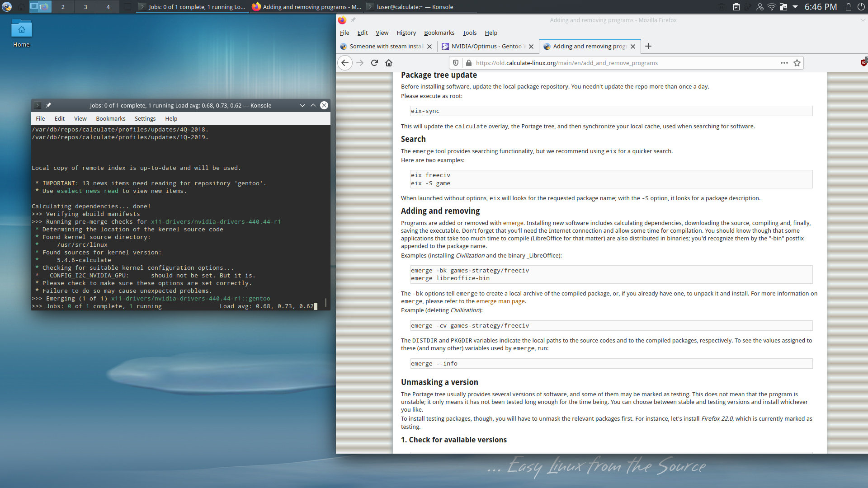Open Firefox View menu
Image resolution: width=868 pixels, height=488 pixels.
pos(382,33)
